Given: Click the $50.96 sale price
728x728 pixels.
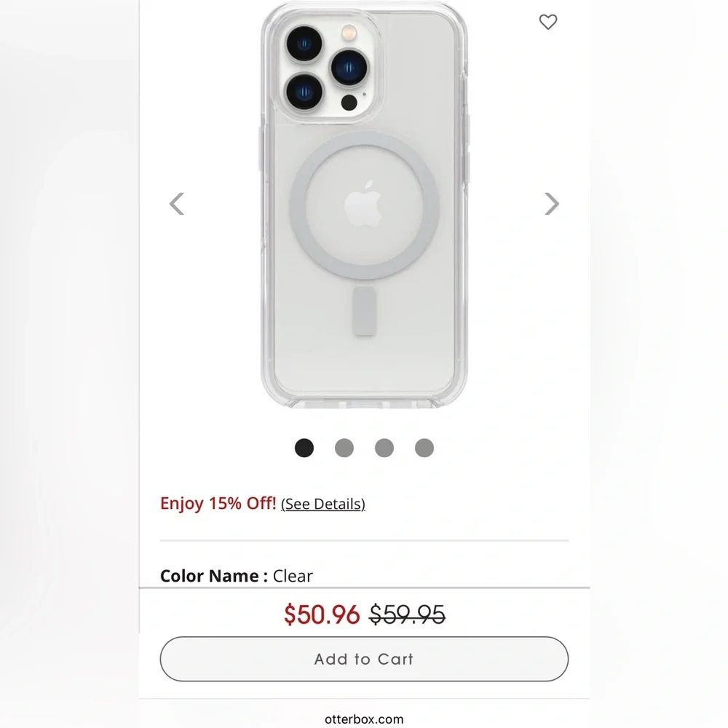Looking at the screenshot, I should click(x=322, y=615).
